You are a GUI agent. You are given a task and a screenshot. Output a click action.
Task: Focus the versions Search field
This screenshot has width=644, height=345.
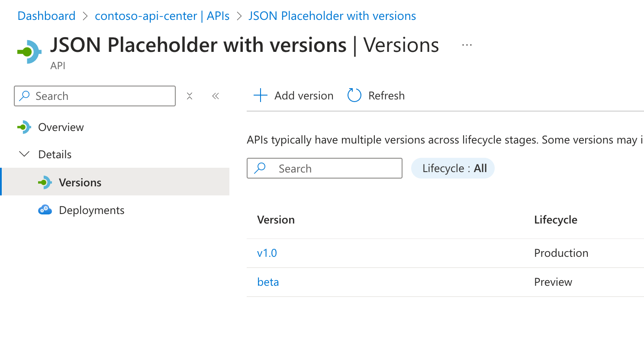click(325, 168)
